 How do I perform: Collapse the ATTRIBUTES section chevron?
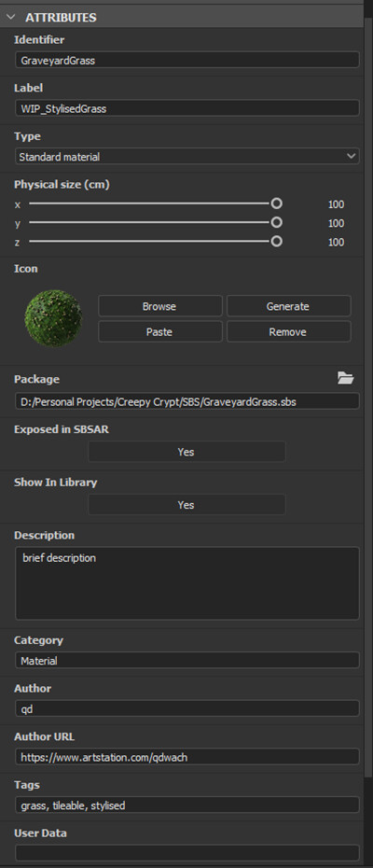(10, 17)
